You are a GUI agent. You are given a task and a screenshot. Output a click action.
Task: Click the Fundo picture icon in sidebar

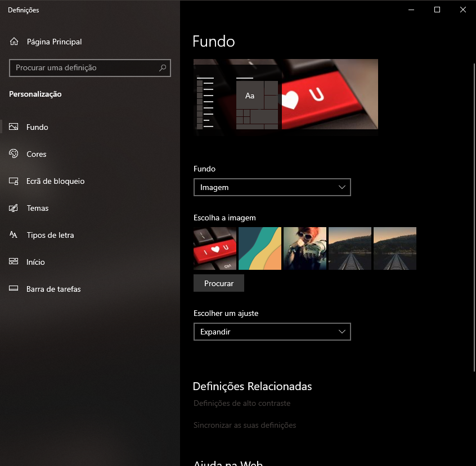tap(14, 127)
